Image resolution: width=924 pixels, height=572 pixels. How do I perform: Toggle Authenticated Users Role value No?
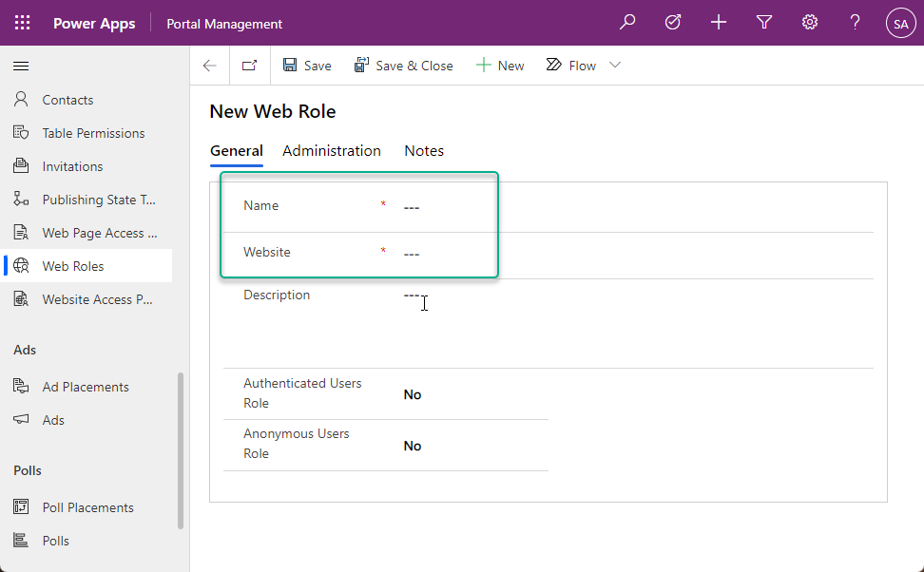click(x=413, y=394)
